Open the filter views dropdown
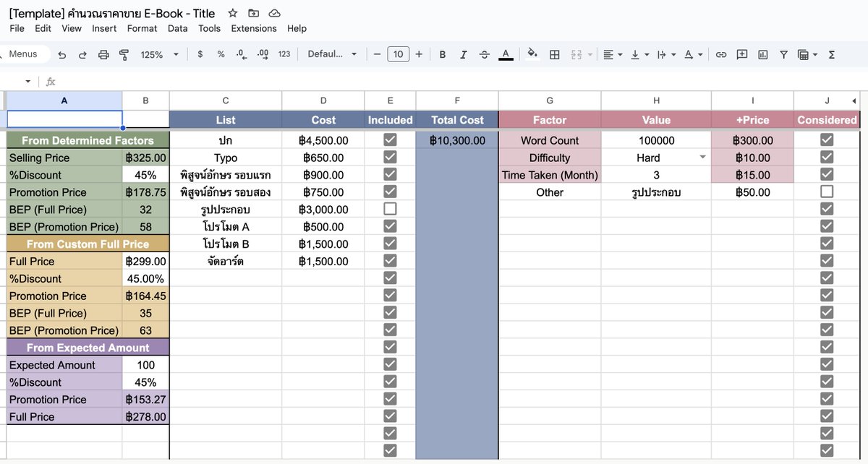868x464 pixels. pyautogui.click(x=807, y=54)
